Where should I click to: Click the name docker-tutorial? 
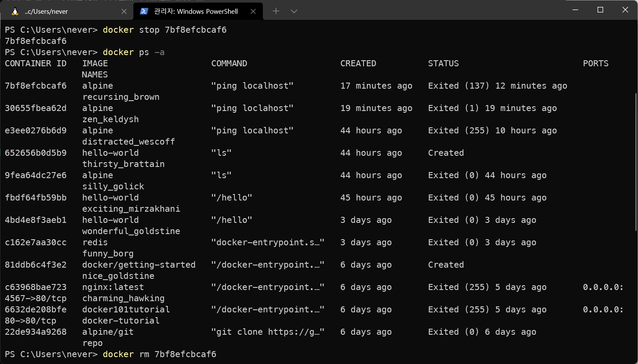[x=121, y=321]
